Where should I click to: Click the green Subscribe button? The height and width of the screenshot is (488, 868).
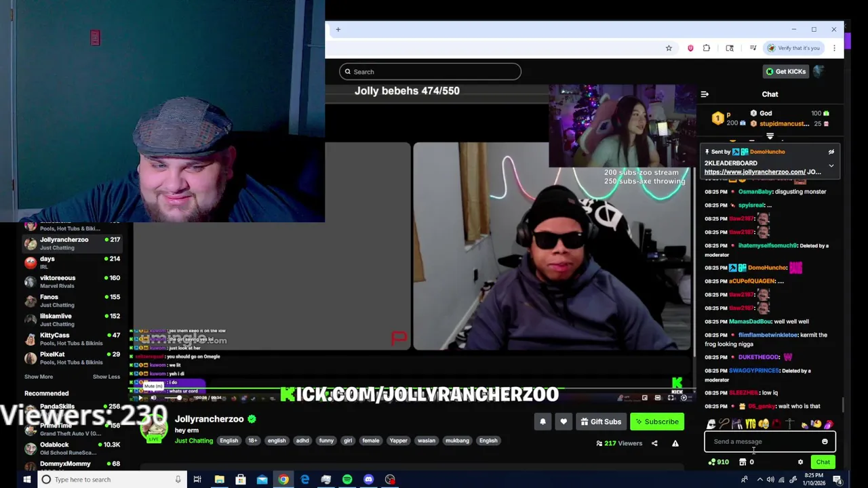coord(656,422)
